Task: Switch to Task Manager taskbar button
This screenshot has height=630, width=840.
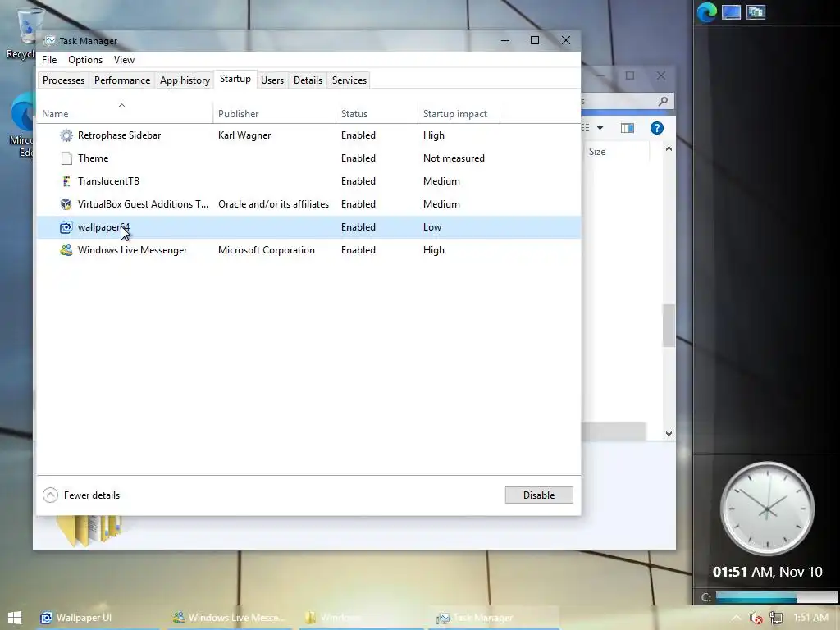Action: click(x=492, y=618)
